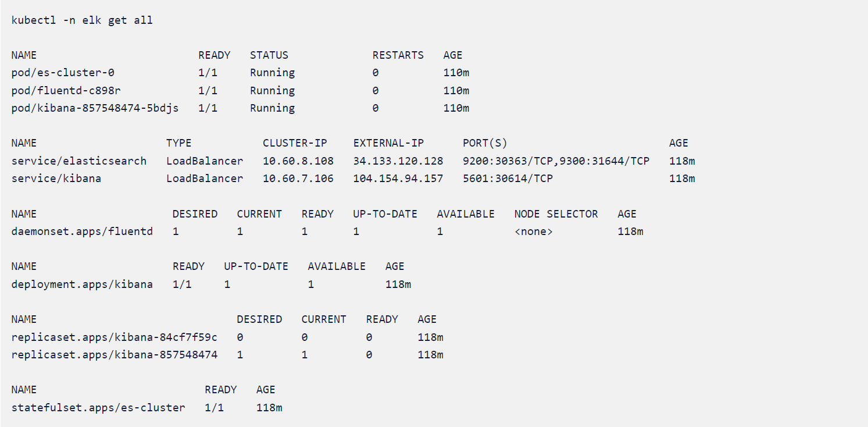Click service/kibana name

(56, 179)
